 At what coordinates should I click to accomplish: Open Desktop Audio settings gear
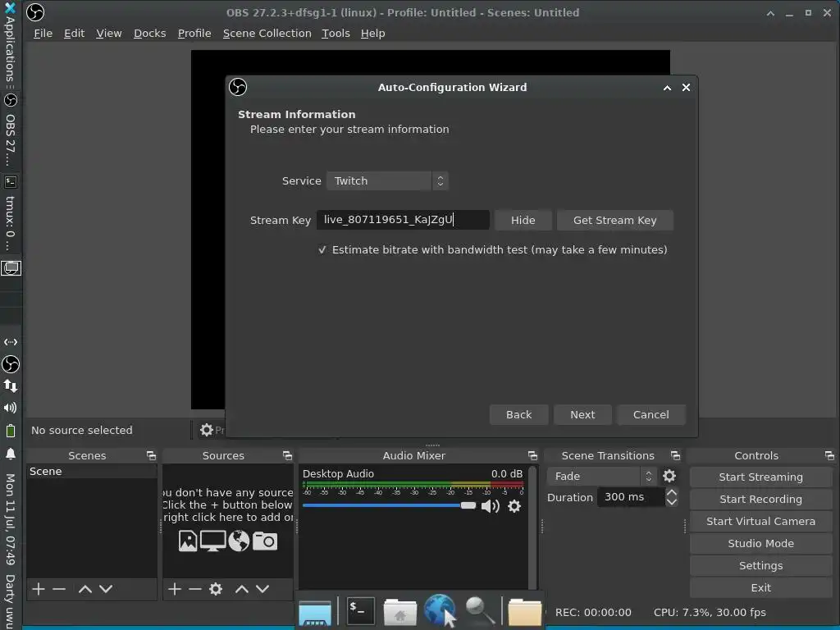point(514,506)
